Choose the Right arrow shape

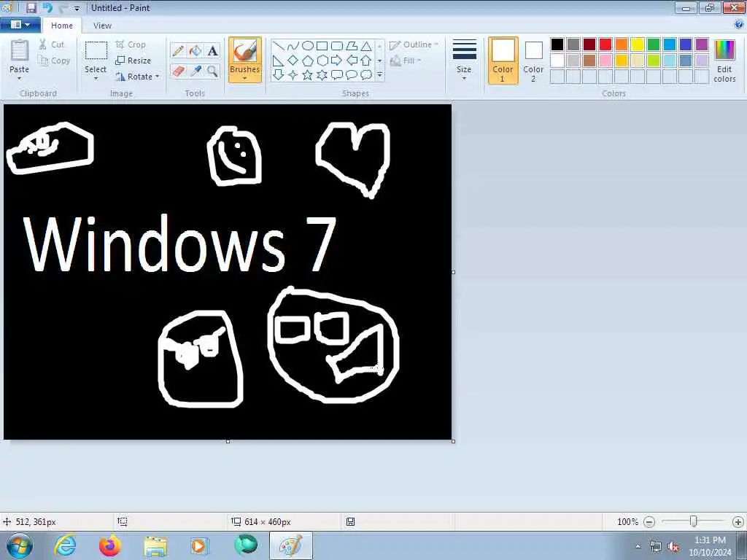pos(337,61)
